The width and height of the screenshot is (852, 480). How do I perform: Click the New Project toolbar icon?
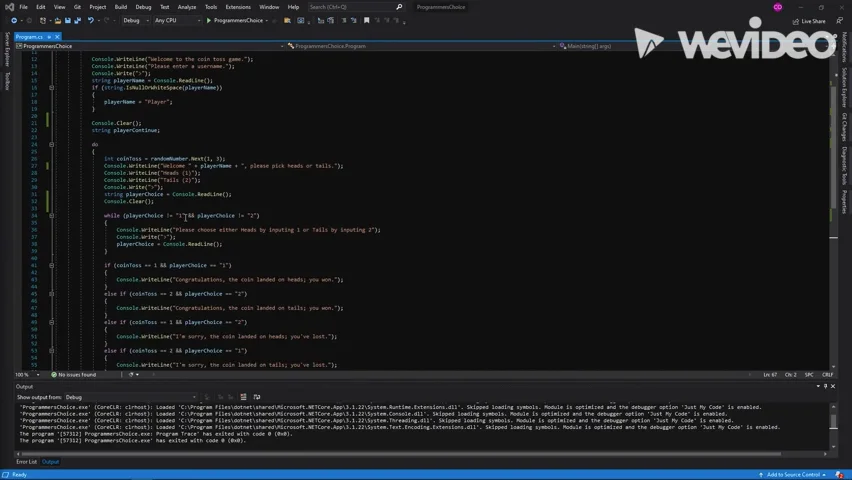43,21
